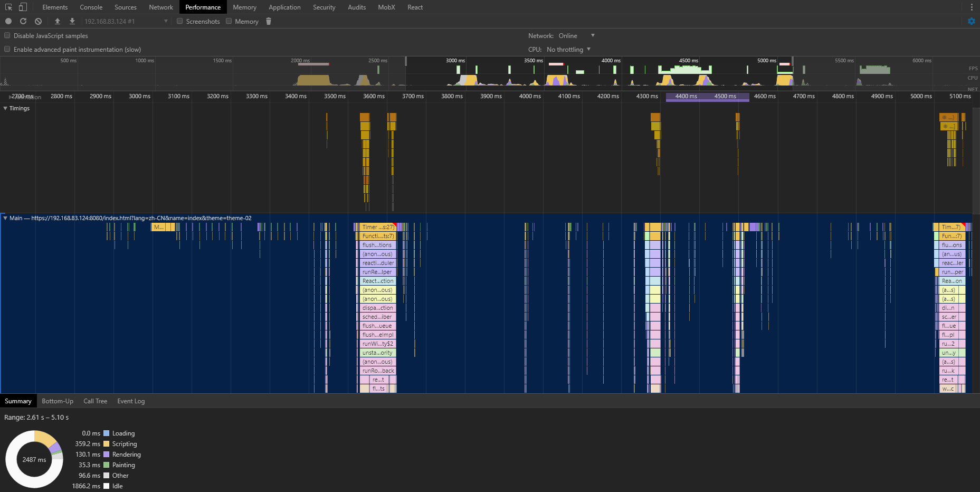The image size is (980, 492).
Task: Open the CPU No throttling dropdown
Action: (x=568, y=49)
